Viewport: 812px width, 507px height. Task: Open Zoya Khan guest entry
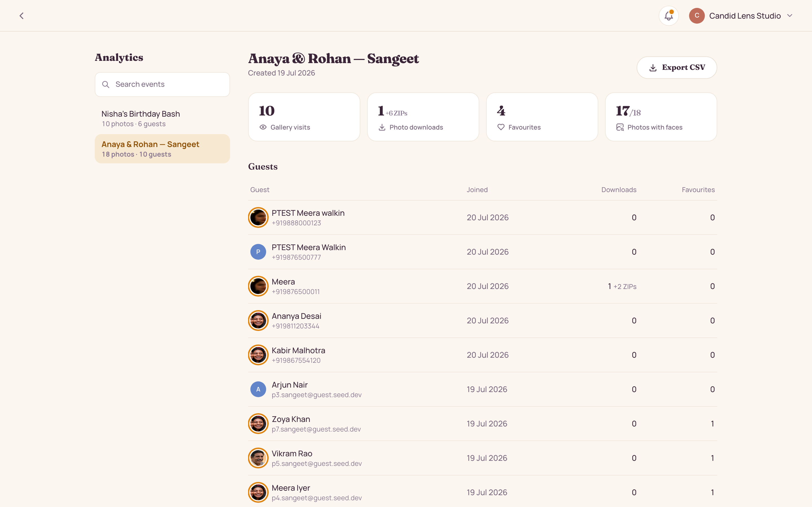pyautogui.click(x=482, y=424)
